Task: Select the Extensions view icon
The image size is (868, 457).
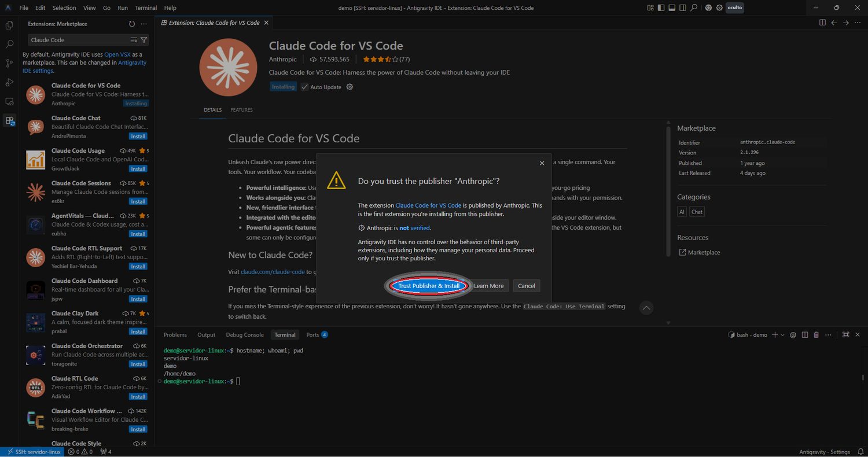Action: coord(9,121)
